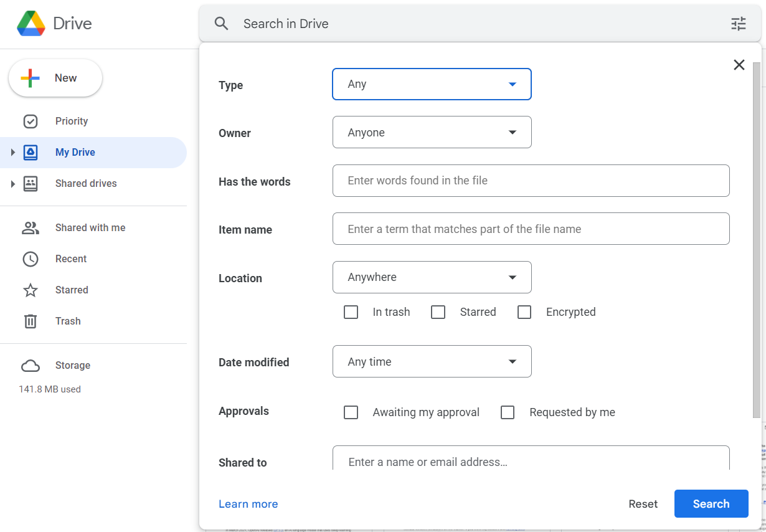
Task: Expand the Date modified dropdown
Action: [x=432, y=361]
